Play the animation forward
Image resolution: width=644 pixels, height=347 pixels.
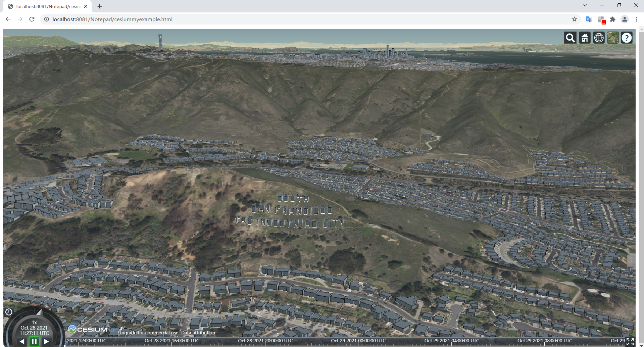point(46,342)
